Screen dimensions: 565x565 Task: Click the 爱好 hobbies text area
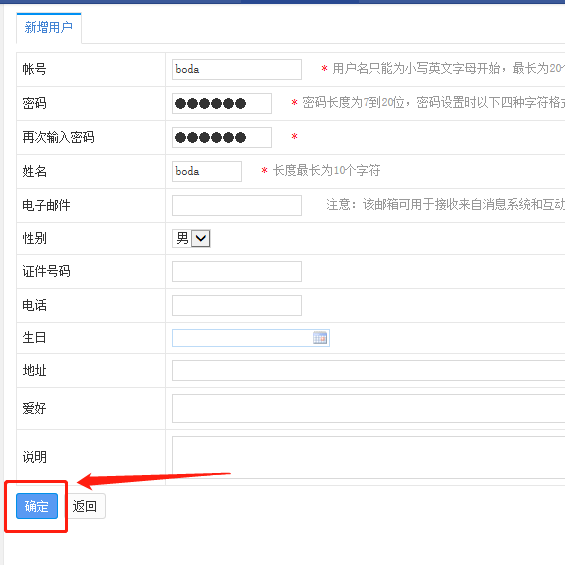pyautogui.click(x=368, y=408)
